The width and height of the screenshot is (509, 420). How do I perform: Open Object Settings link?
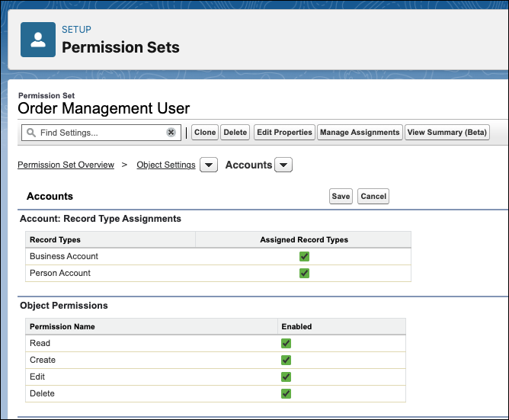click(x=166, y=165)
